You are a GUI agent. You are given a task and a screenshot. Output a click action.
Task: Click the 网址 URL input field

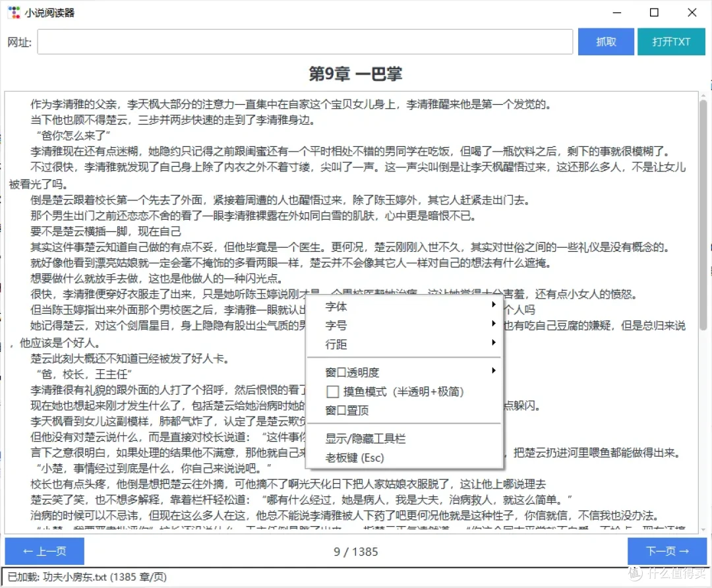(305, 42)
